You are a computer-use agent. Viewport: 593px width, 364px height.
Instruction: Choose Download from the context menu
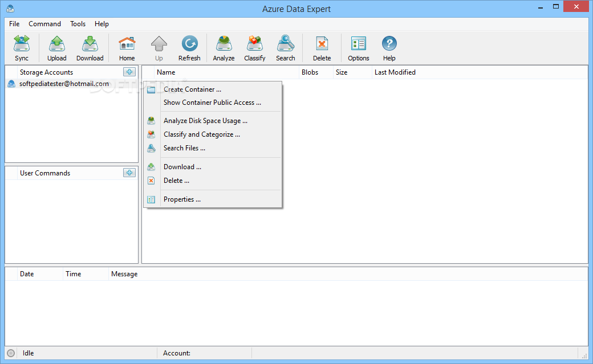pyautogui.click(x=213, y=167)
